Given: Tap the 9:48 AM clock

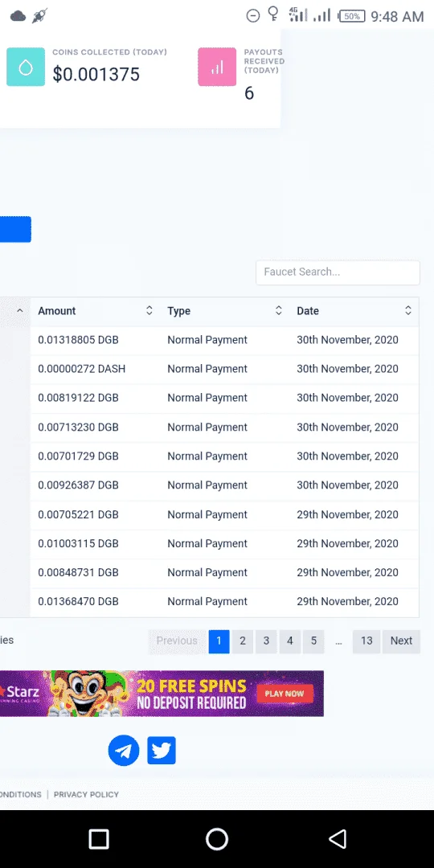Looking at the screenshot, I should 397,17.
